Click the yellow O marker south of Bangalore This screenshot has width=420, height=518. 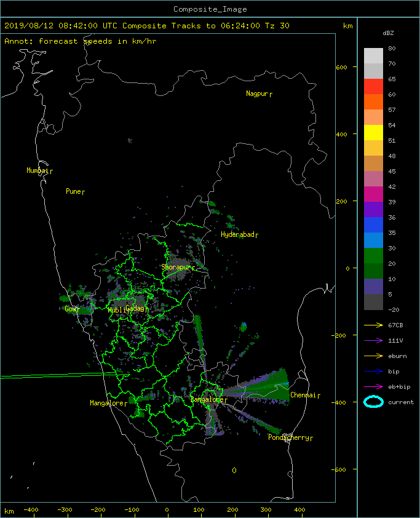point(234,471)
